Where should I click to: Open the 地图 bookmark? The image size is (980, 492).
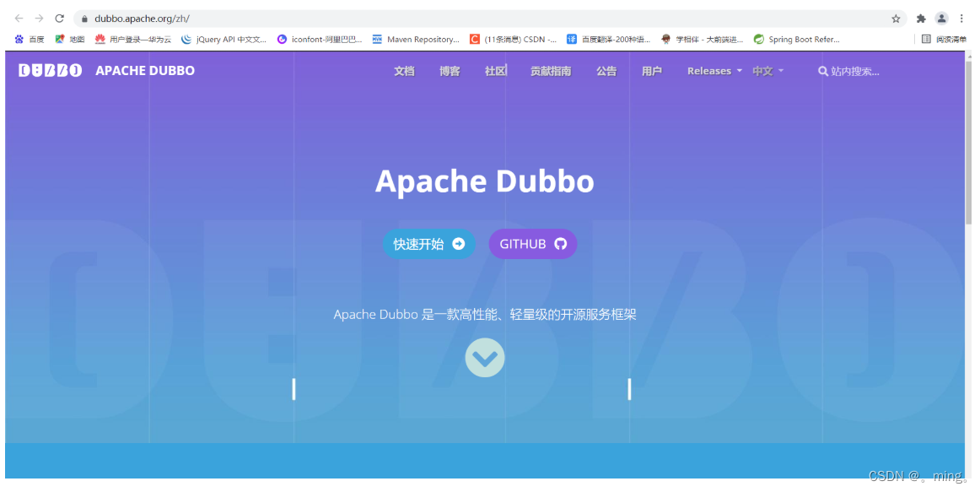click(70, 40)
